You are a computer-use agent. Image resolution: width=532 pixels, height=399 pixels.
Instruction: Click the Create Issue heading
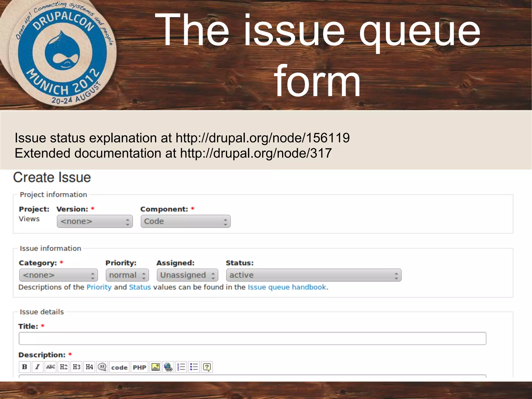pos(52,177)
